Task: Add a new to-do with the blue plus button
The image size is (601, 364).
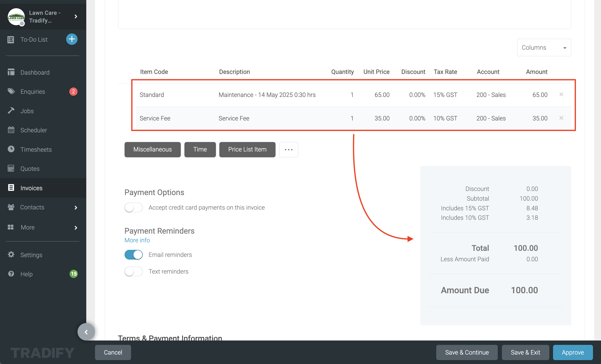Action: tap(72, 39)
